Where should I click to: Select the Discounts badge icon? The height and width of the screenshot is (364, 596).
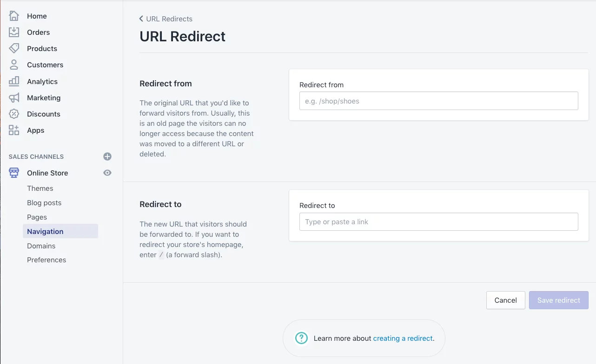[x=14, y=114]
